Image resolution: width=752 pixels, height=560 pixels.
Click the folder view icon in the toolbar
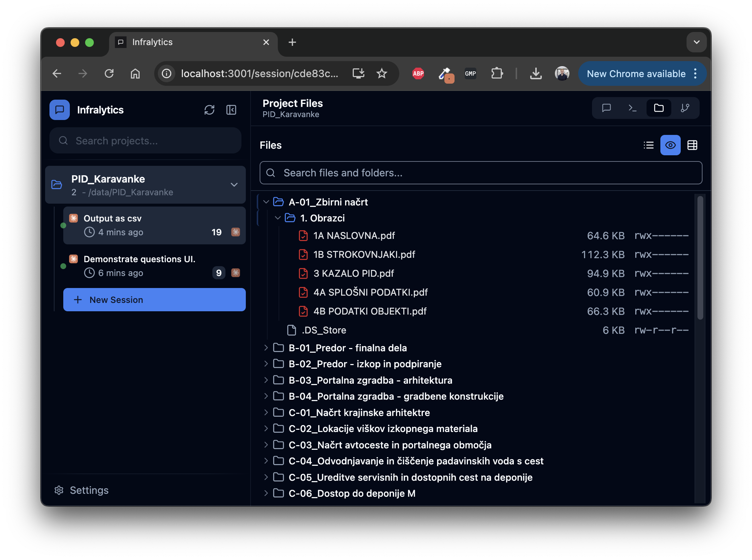[x=659, y=108]
